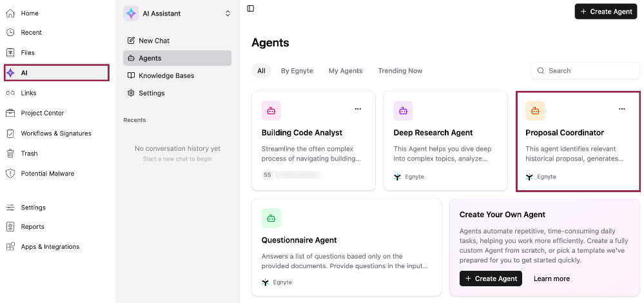
Task: Click the agents Search field
Action: point(585,71)
